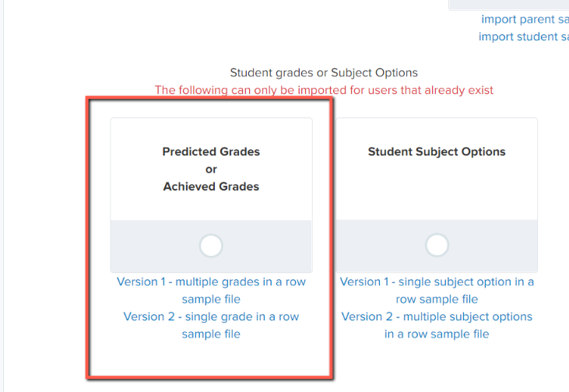Image resolution: width=569 pixels, height=392 pixels.
Task: Select the Student Subject Options radio button
Action: coord(437,245)
